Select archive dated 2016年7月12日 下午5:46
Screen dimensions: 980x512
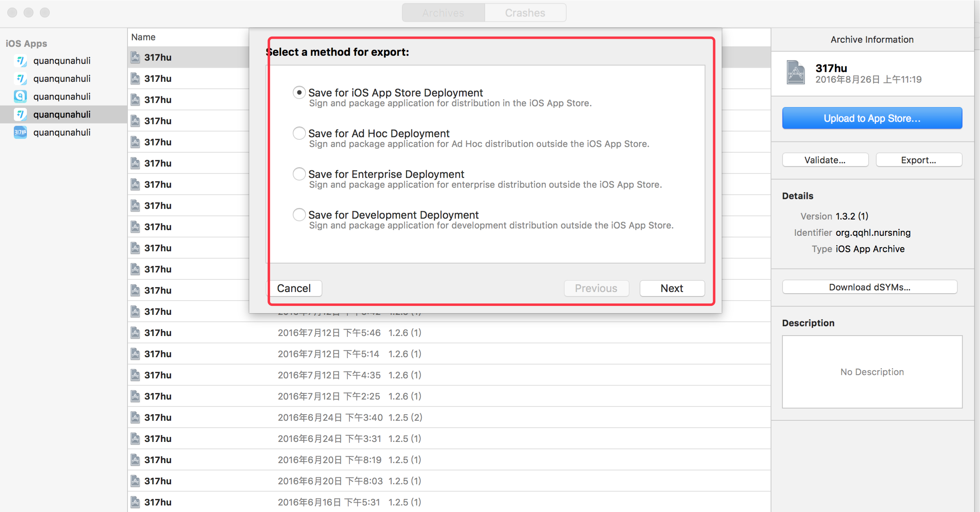pos(449,333)
